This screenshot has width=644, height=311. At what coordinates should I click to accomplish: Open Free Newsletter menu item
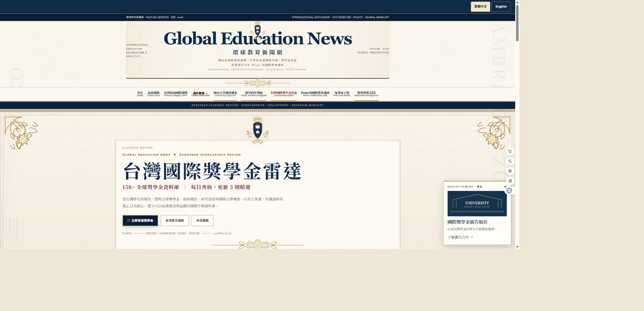[x=342, y=94]
